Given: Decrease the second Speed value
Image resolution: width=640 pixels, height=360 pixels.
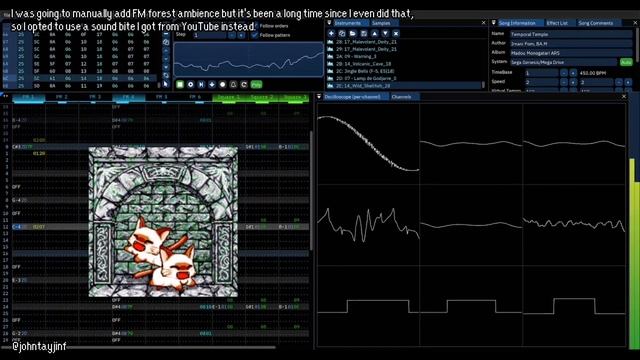Looking at the screenshot, I should click(x=619, y=82).
